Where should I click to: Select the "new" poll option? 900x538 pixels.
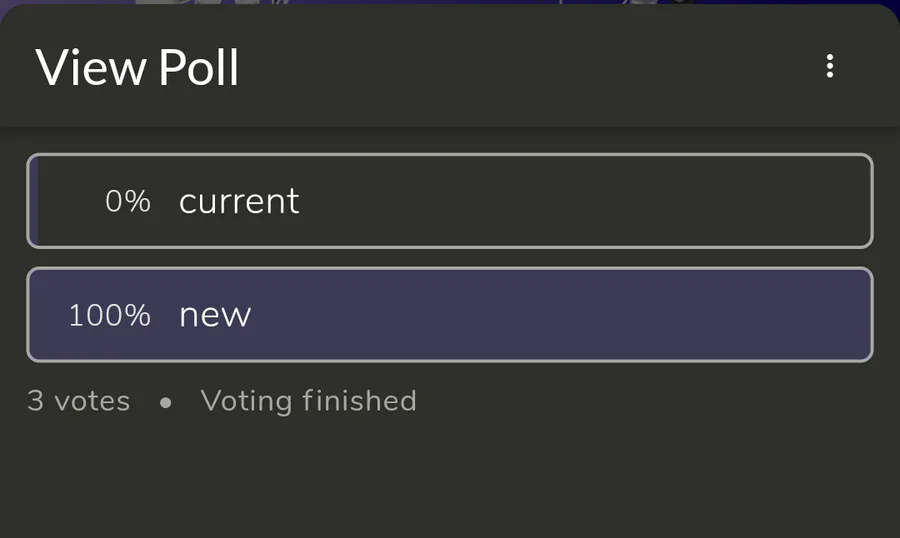click(x=450, y=315)
